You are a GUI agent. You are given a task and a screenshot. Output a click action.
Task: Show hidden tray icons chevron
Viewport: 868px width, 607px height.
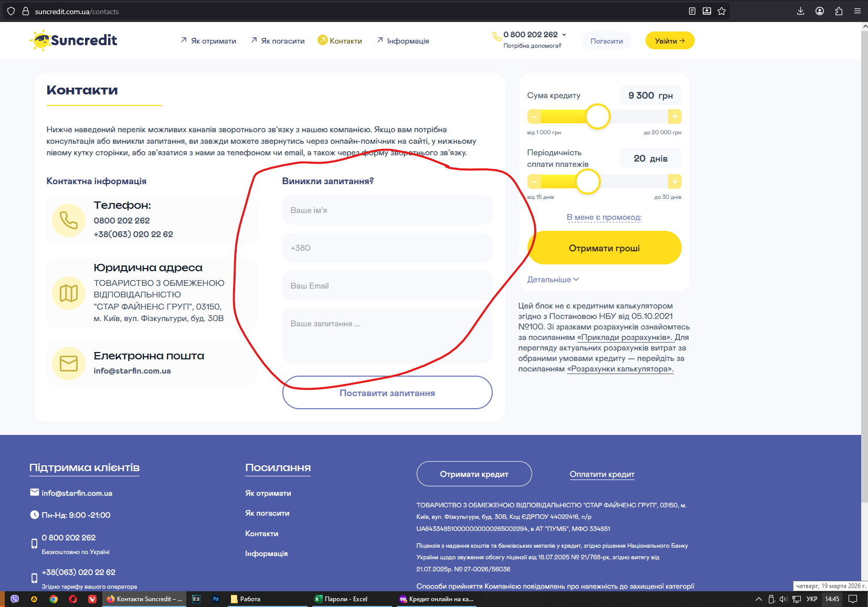[x=759, y=599]
